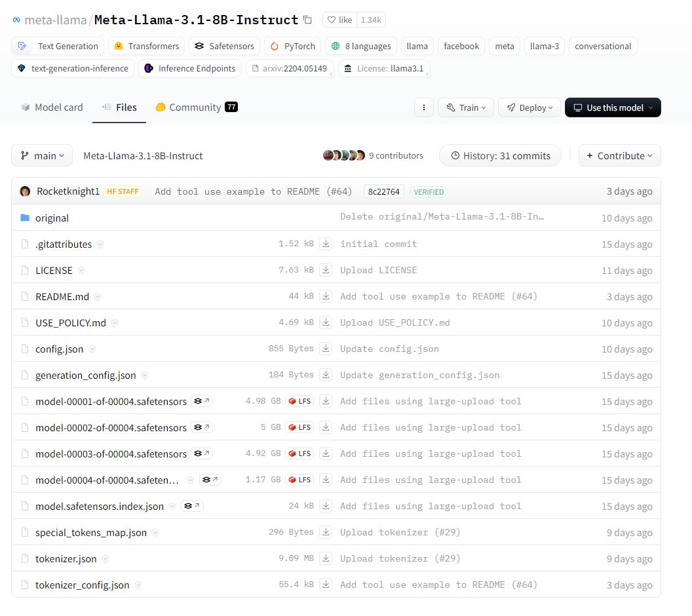This screenshot has width=692, height=616.
Task: Expand the Deploy dropdown
Action: (x=529, y=107)
